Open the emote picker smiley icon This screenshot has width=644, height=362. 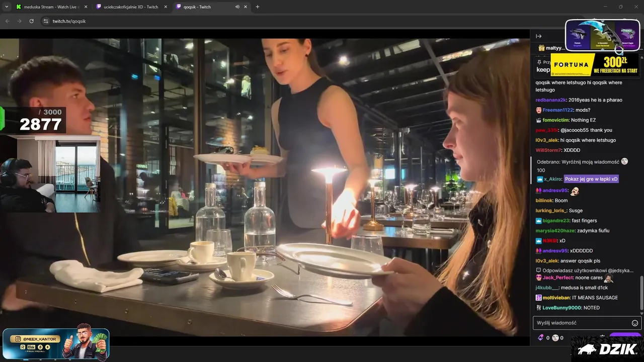click(x=635, y=323)
